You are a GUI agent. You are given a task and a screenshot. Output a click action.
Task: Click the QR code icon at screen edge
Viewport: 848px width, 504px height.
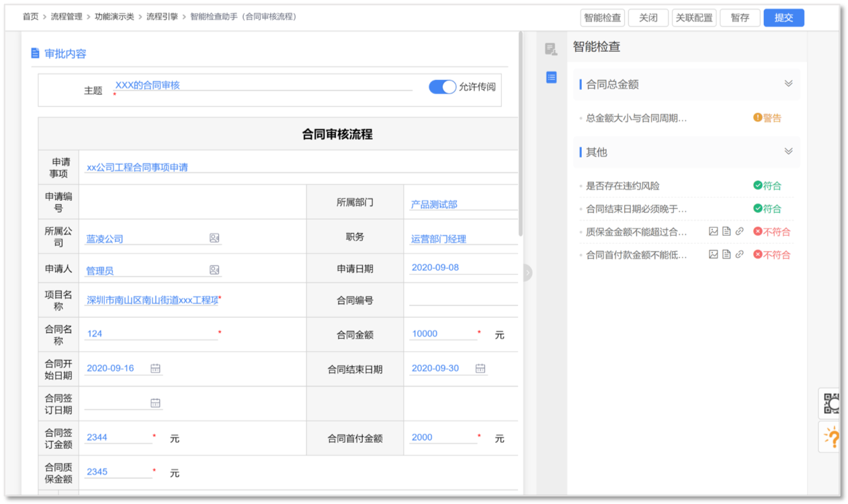[831, 404]
